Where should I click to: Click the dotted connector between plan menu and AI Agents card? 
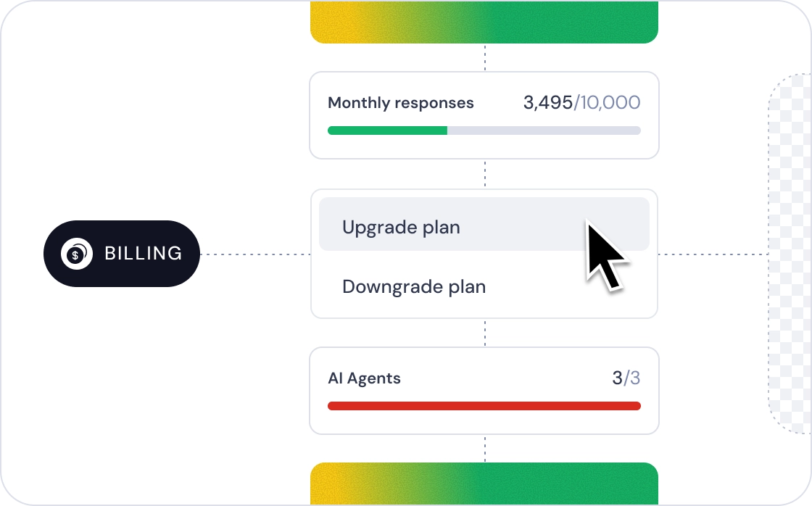pos(484,333)
